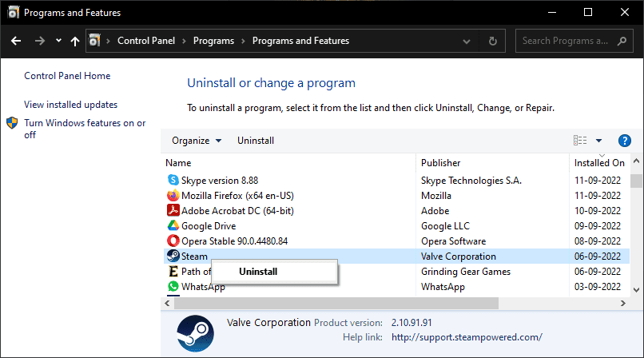Click the Opera Software publisher cell

[x=453, y=241]
